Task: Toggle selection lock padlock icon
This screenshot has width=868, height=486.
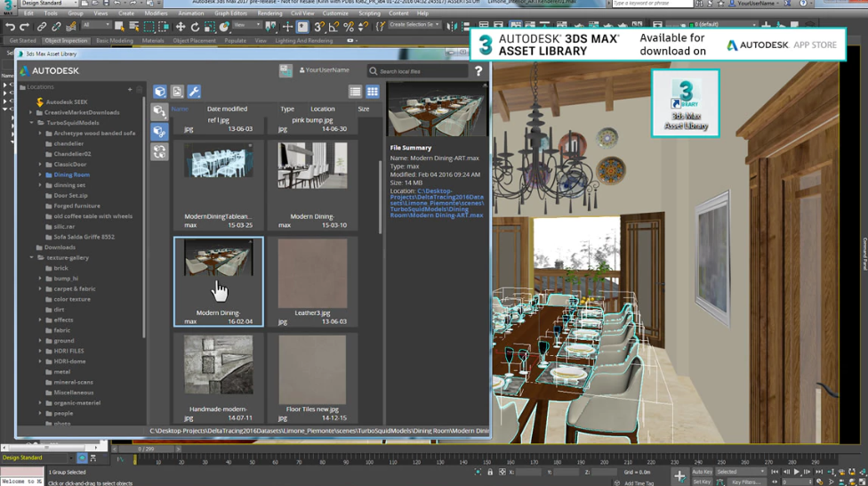Action: [x=490, y=472]
